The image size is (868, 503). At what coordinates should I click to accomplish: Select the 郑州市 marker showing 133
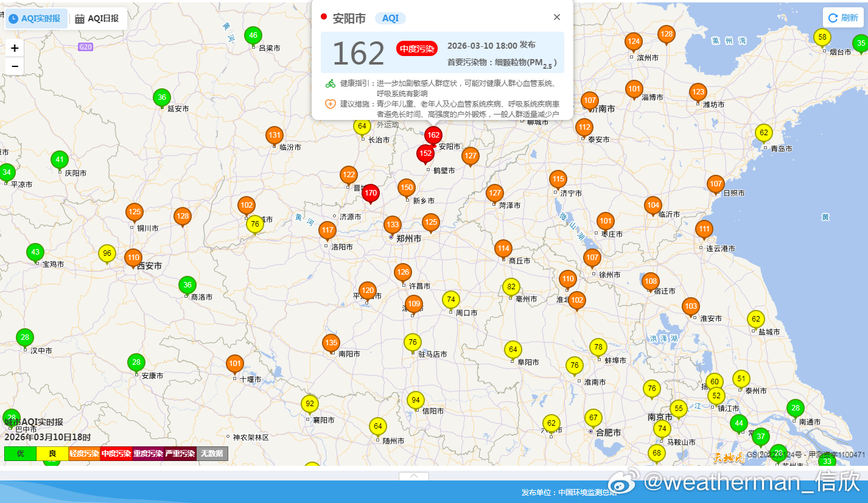393,226
